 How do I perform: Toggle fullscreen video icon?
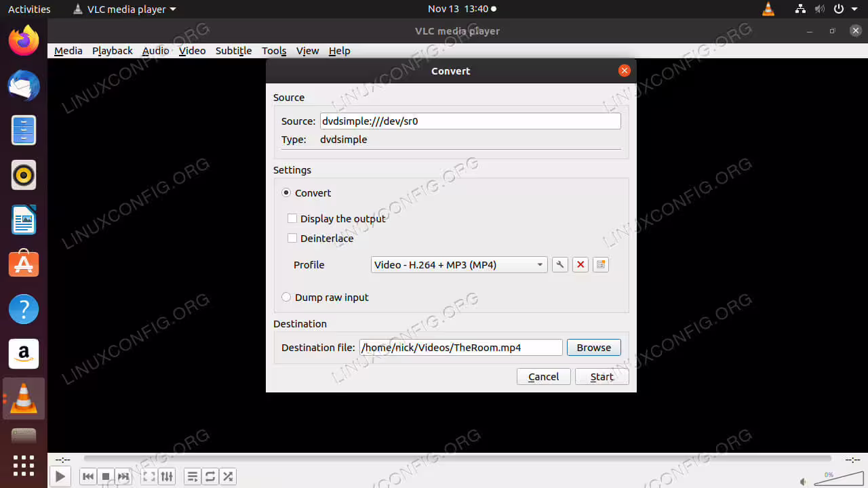(149, 476)
